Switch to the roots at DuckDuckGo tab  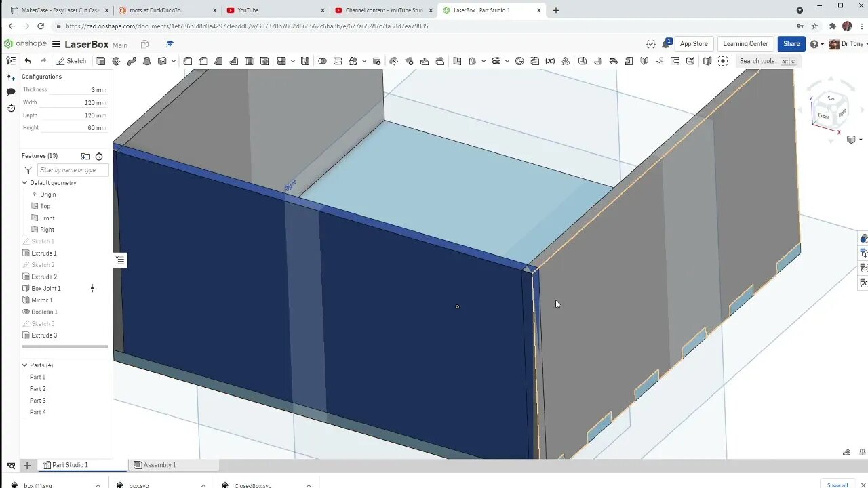(167, 10)
